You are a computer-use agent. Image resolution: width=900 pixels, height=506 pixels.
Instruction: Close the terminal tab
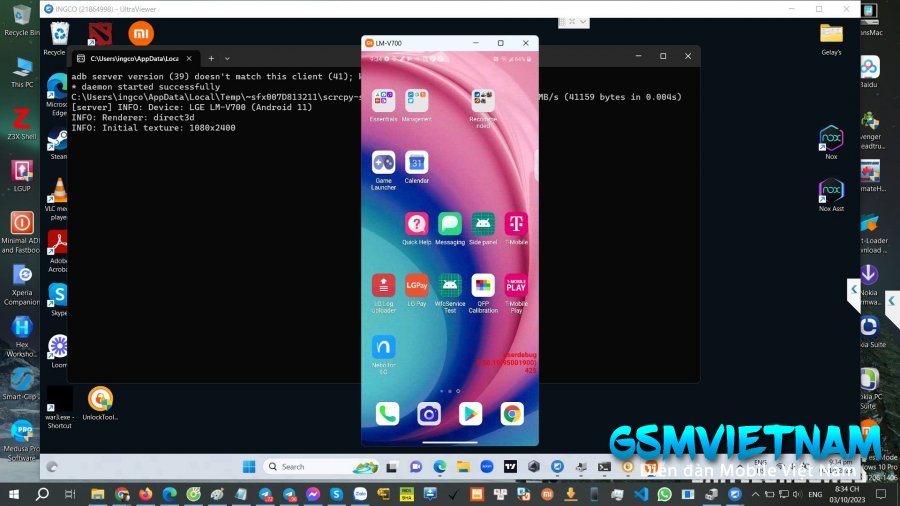pos(189,59)
